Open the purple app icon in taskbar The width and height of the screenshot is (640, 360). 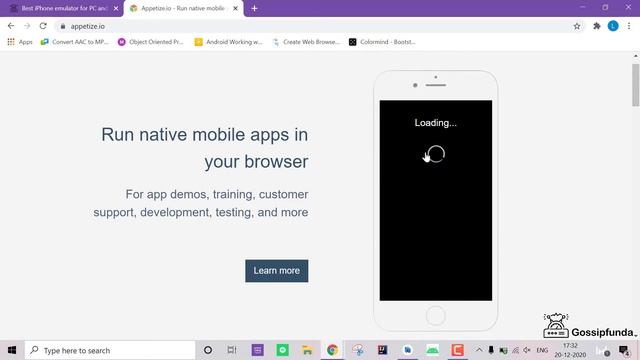coord(258,350)
